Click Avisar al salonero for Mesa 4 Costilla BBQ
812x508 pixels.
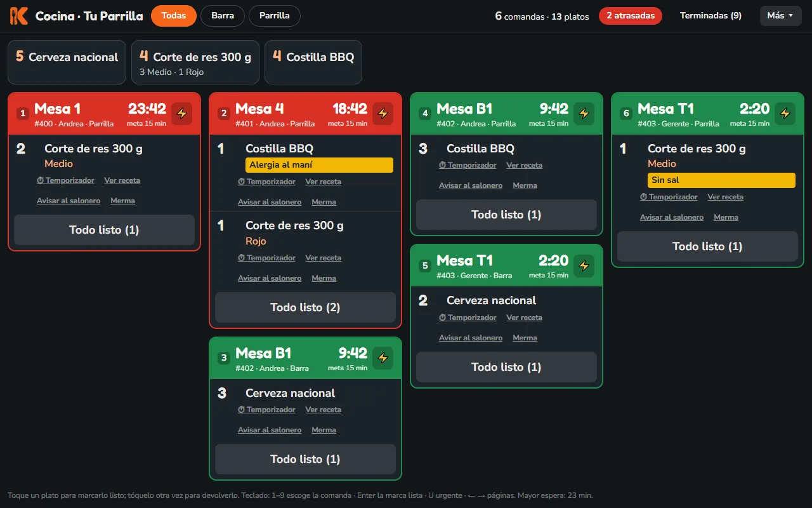(x=270, y=202)
